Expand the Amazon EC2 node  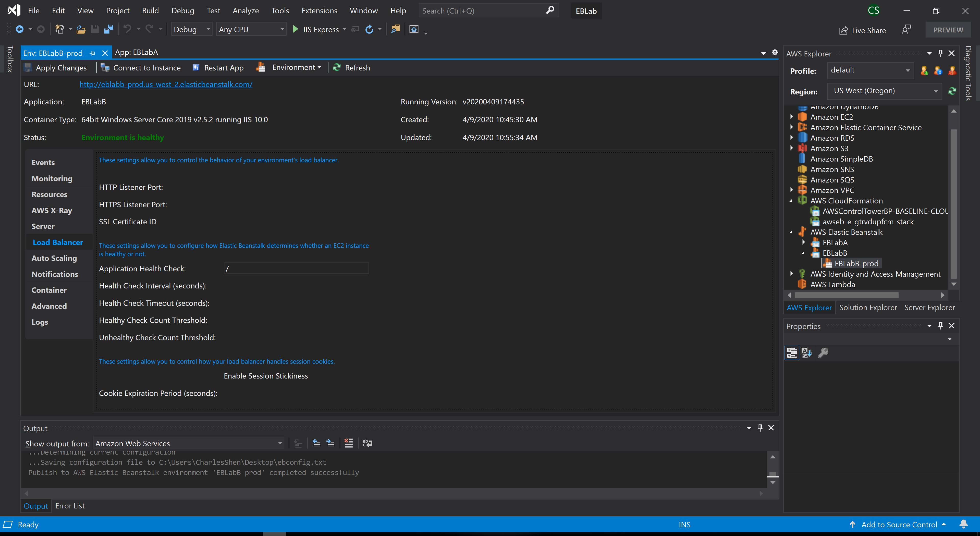coord(792,117)
